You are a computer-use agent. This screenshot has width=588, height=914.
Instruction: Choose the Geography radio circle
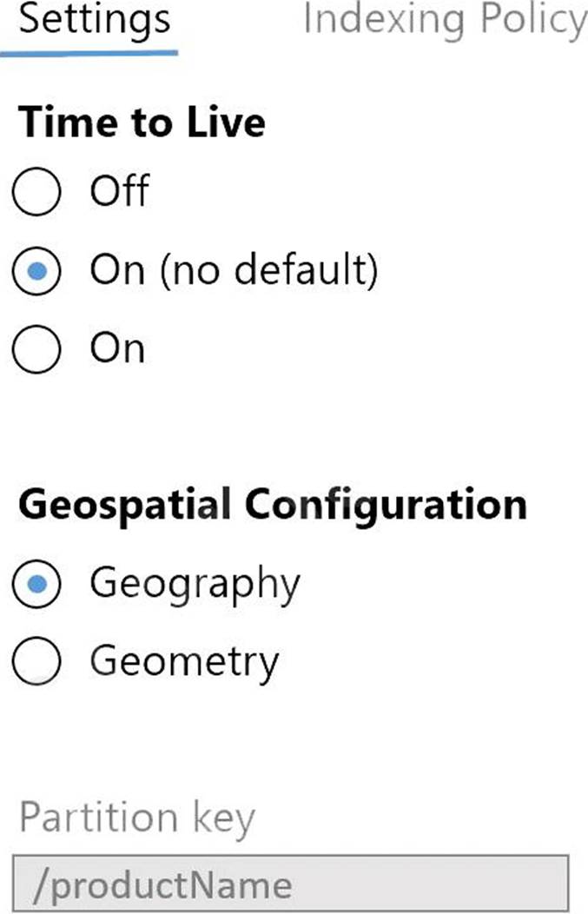tap(36, 584)
